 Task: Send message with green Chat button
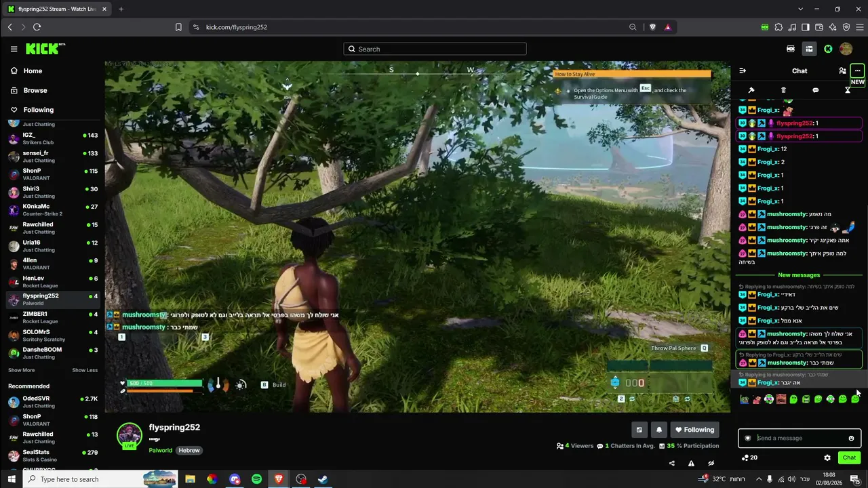pos(849,457)
